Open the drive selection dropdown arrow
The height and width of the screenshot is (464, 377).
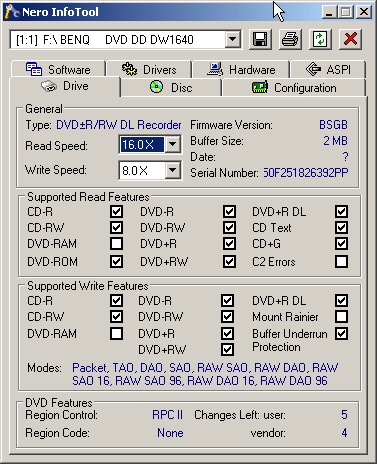pos(232,40)
